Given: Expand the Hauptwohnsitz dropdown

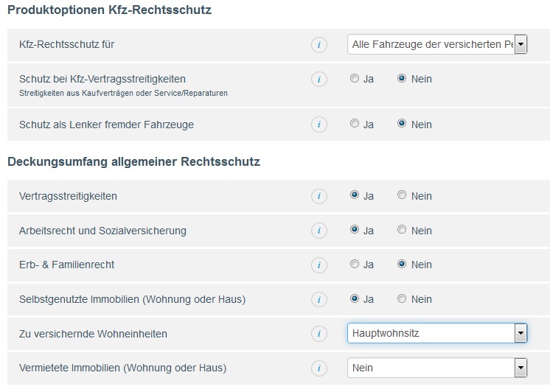Looking at the screenshot, I should [x=437, y=333].
